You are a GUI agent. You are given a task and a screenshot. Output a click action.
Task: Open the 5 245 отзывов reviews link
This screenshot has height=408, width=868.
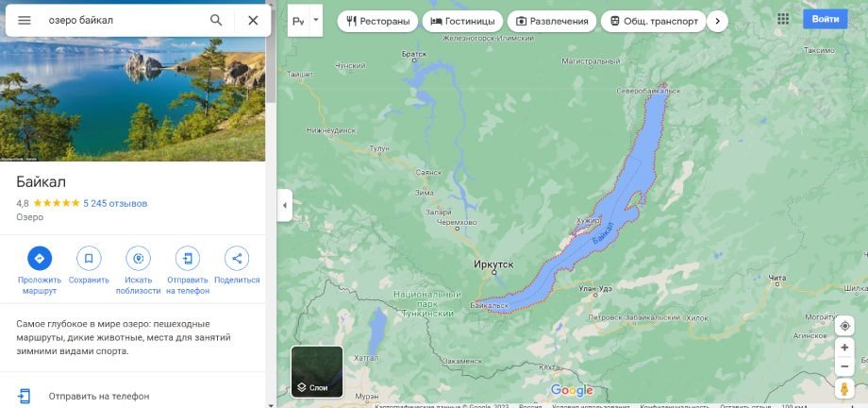click(115, 203)
